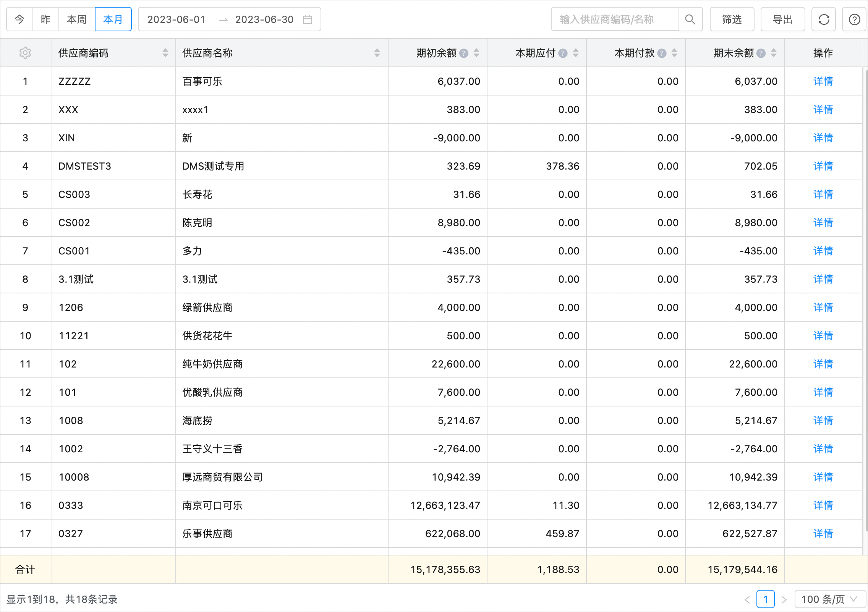
Task: Open 详情 for supplier 新
Action: click(x=823, y=138)
